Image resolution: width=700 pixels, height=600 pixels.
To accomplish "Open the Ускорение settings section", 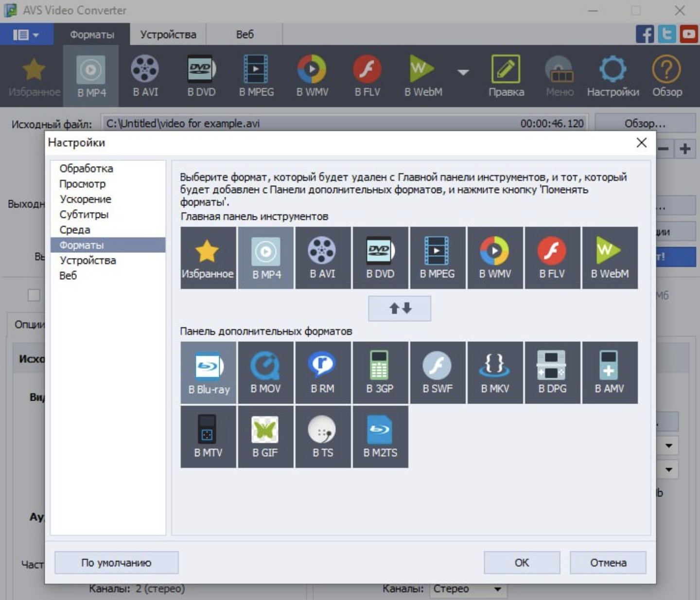I will tap(108, 199).
